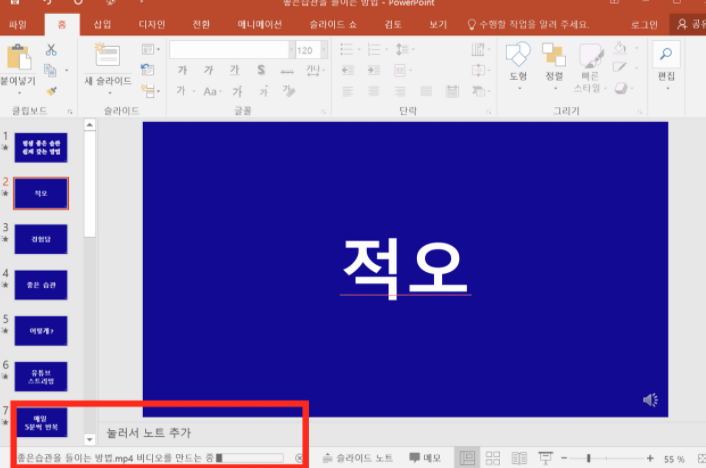Toggle justify text alignment
706x468 pixels.
coord(425,91)
